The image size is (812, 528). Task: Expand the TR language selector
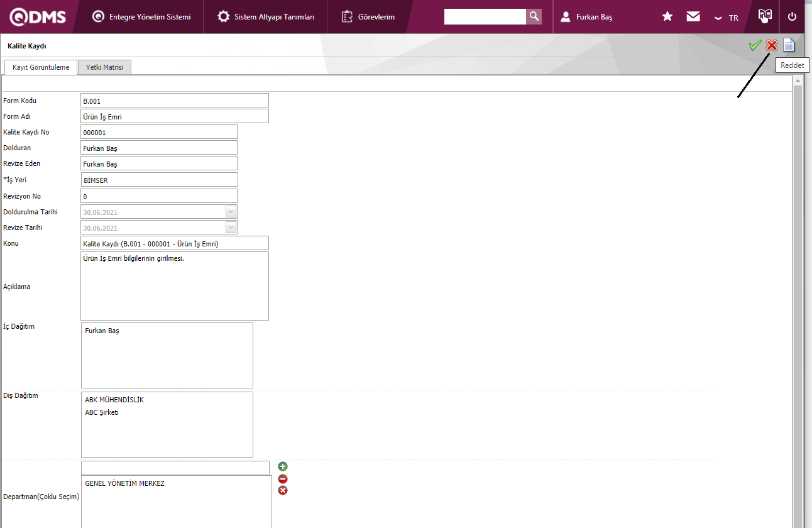(727, 18)
